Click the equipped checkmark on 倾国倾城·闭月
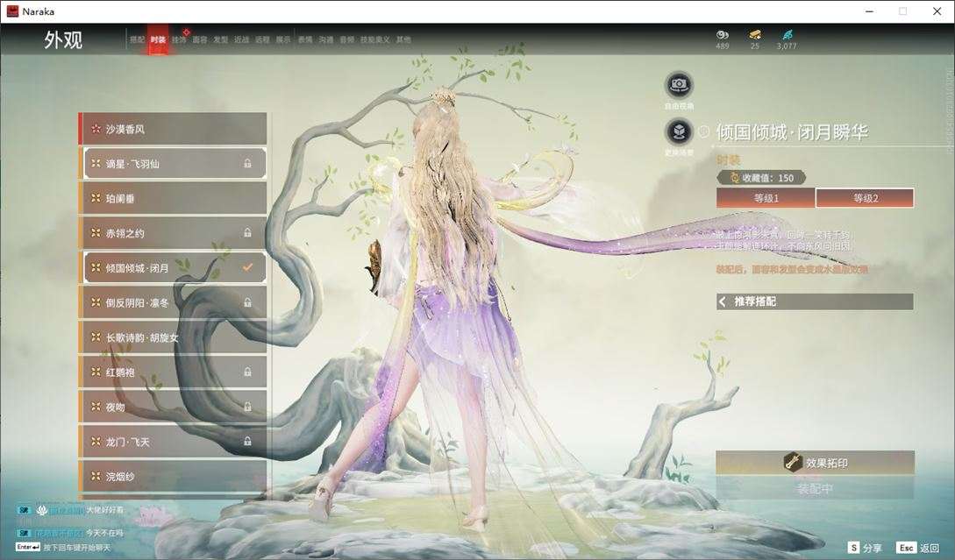Image resolution: width=955 pixels, height=560 pixels. point(247,267)
